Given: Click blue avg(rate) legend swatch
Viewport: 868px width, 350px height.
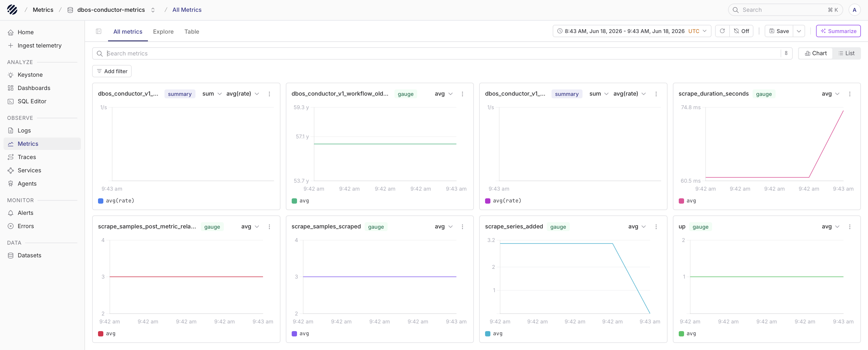Looking at the screenshot, I should point(100,201).
